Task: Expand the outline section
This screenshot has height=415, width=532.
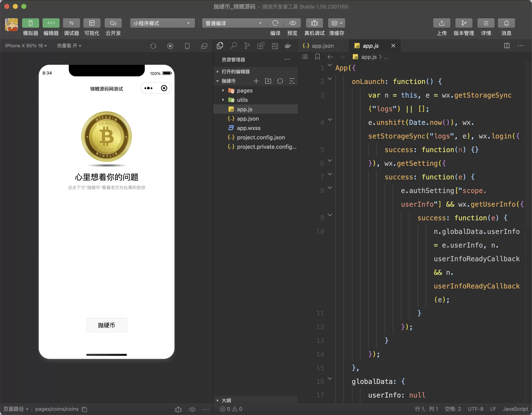Action: coord(256,400)
